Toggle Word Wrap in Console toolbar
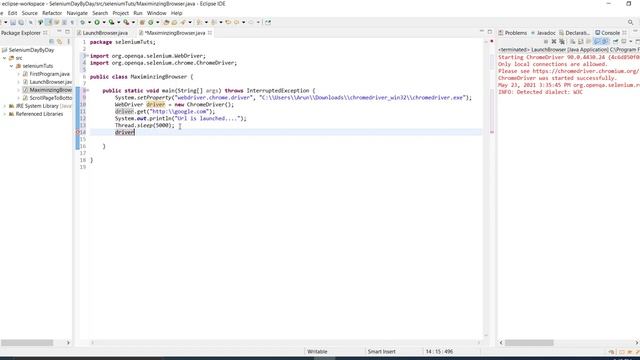Screen dimensions: 640x360 [588, 41]
